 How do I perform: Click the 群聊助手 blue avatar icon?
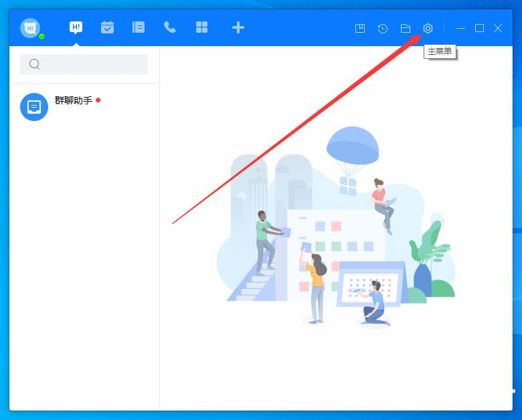34,107
